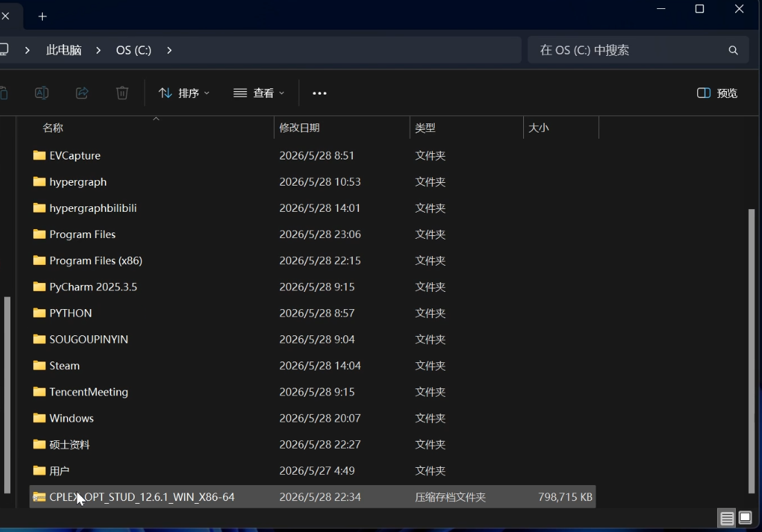Minimize the File Explorer window
The width and height of the screenshot is (762, 532).
click(x=661, y=9)
